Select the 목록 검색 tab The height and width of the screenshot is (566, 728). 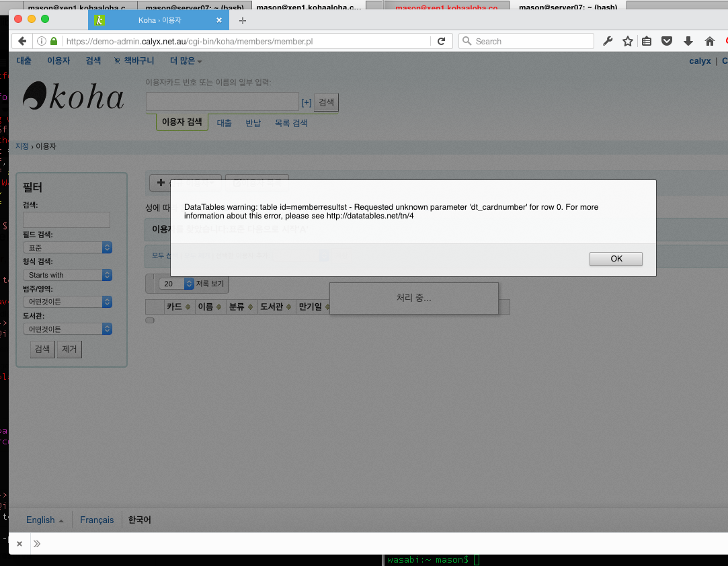[291, 123]
